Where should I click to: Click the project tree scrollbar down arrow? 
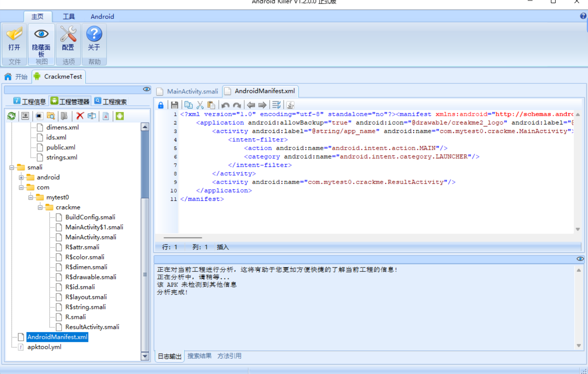click(x=145, y=356)
